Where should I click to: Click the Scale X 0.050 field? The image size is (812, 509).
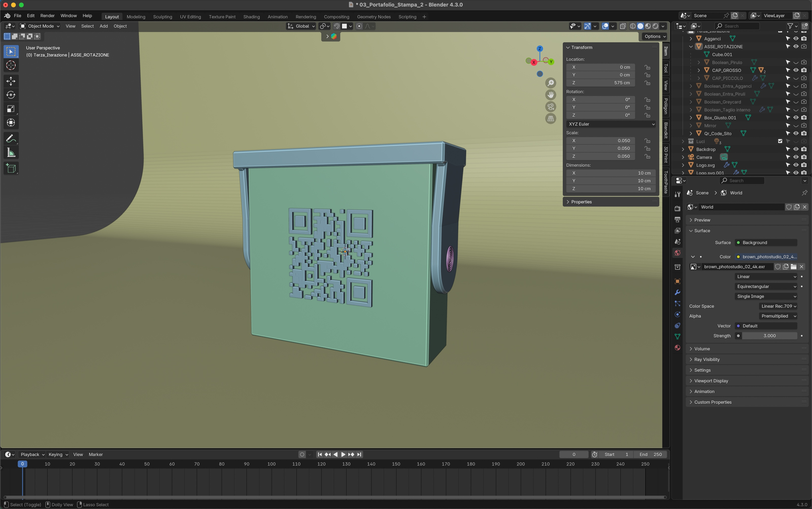click(x=601, y=141)
